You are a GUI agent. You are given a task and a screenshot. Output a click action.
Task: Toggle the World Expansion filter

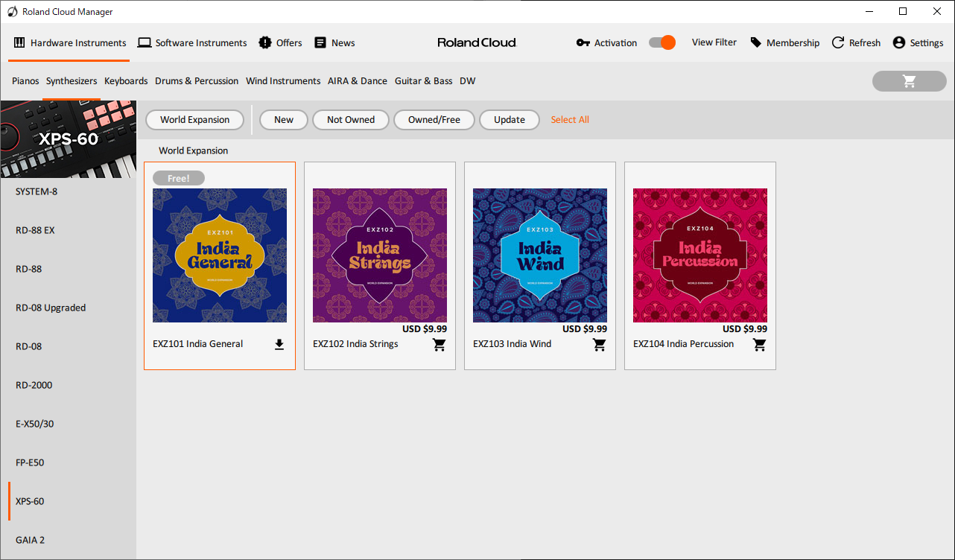[194, 120]
